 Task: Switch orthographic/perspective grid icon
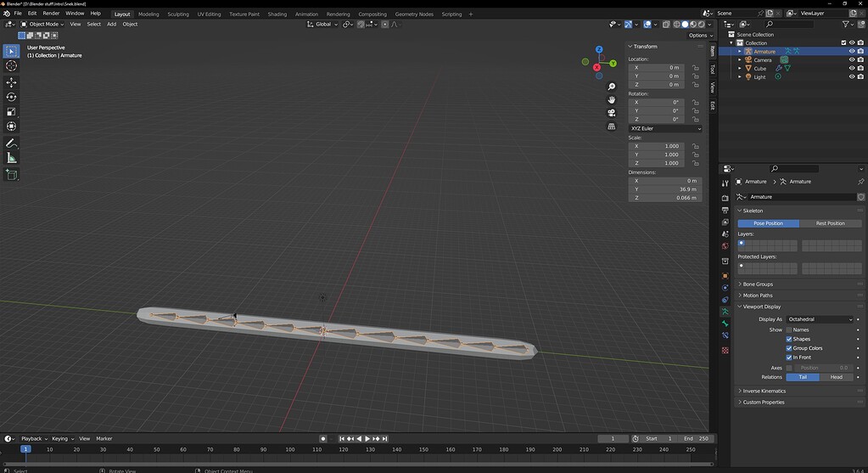point(611,127)
